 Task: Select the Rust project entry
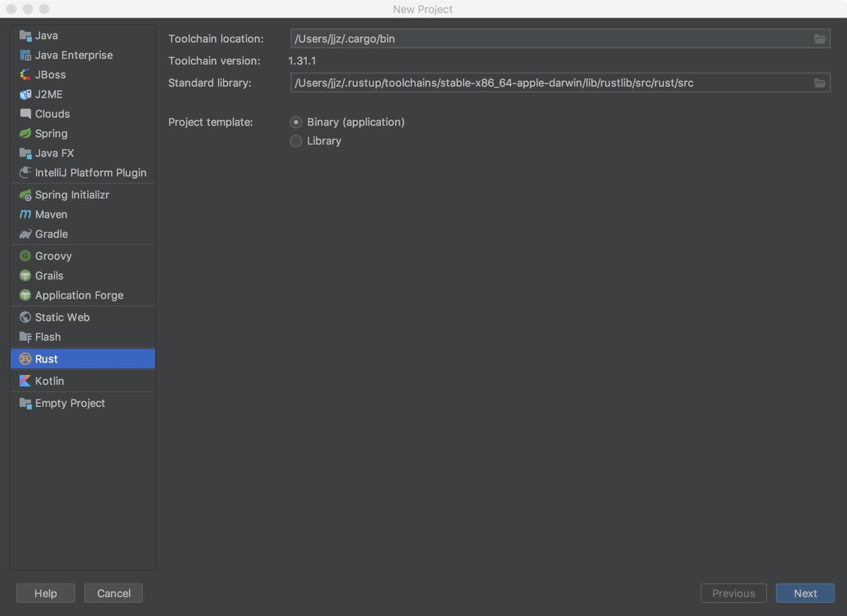tap(46, 359)
